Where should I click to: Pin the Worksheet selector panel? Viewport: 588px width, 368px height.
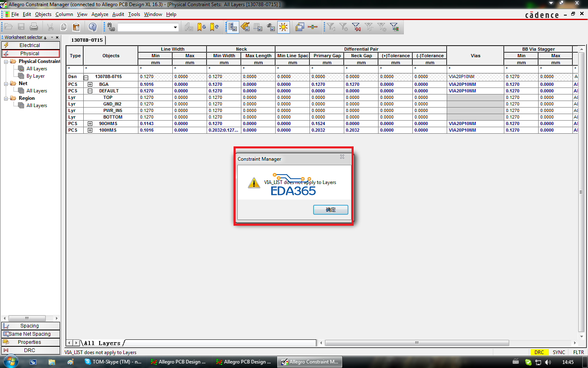45,38
